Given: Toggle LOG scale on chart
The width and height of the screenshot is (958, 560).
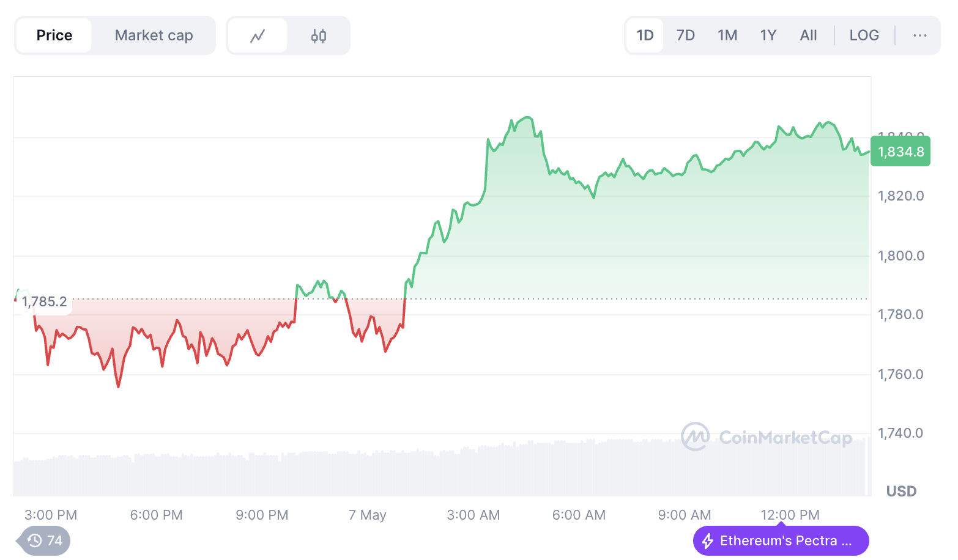Looking at the screenshot, I should click(864, 35).
